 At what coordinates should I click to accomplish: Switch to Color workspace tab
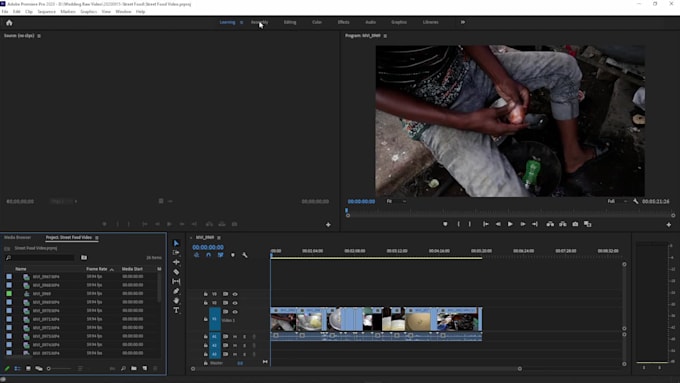tap(317, 22)
